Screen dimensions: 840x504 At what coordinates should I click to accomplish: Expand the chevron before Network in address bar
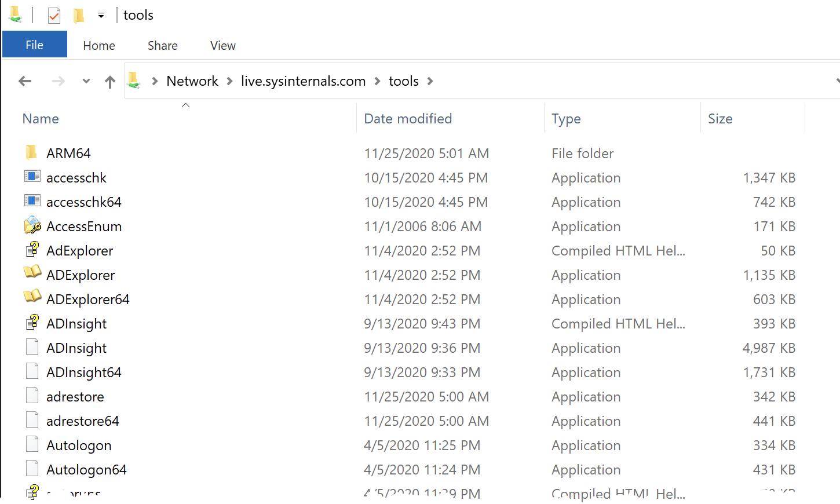(x=155, y=81)
